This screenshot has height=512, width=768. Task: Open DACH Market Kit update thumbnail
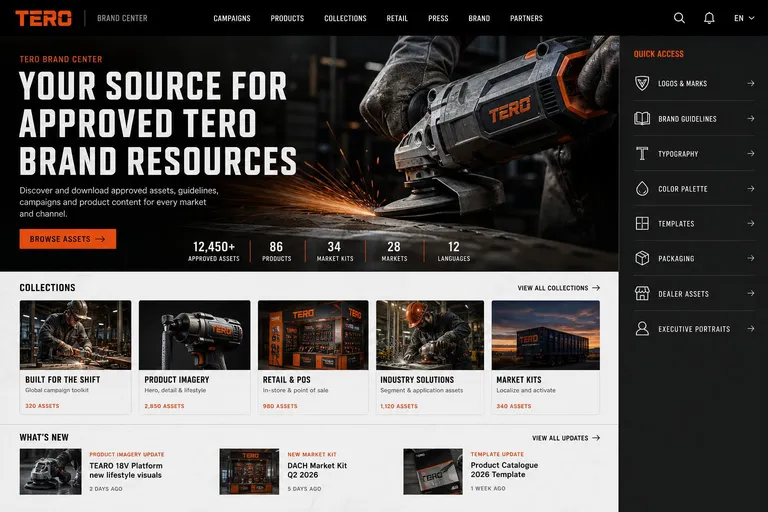(249, 471)
